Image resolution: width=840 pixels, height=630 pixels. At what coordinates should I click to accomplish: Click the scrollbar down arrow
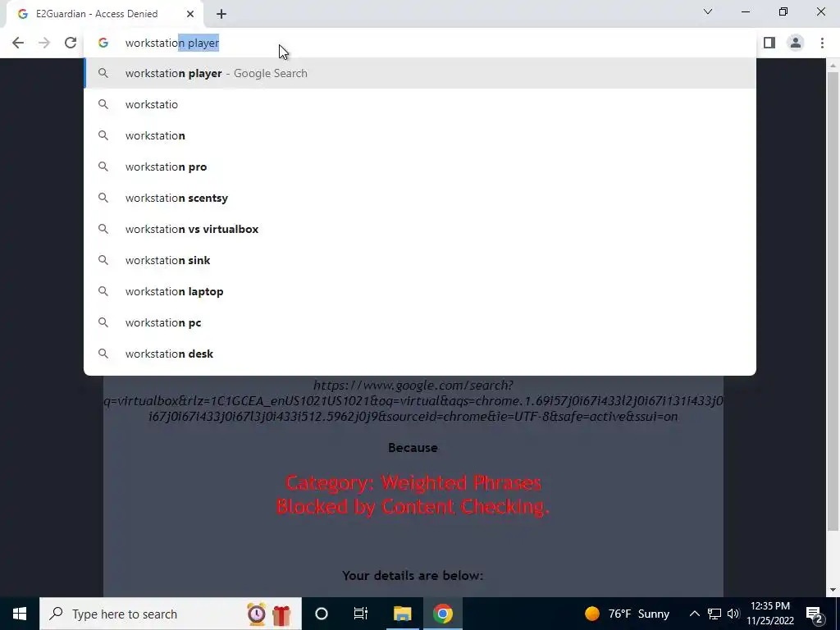(x=833, y=590)
